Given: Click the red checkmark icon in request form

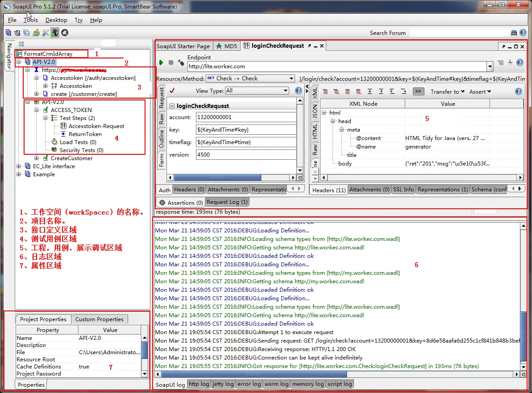Looking at the screenshot, I should tap(172, 91).
